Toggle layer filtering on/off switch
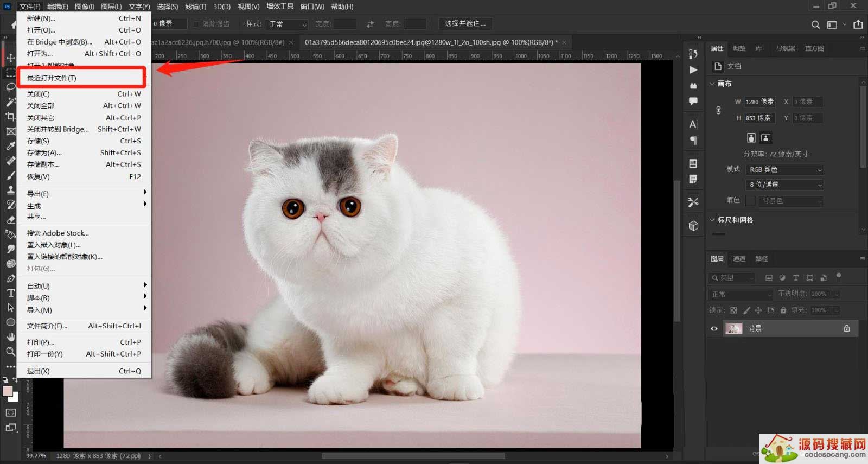 click(x=839, y=276)
